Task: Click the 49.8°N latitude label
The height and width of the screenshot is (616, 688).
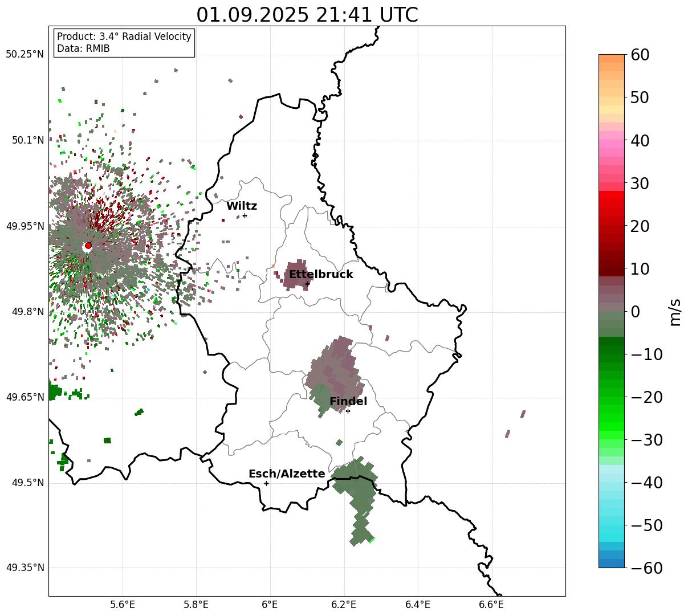Action: [27, 312]
